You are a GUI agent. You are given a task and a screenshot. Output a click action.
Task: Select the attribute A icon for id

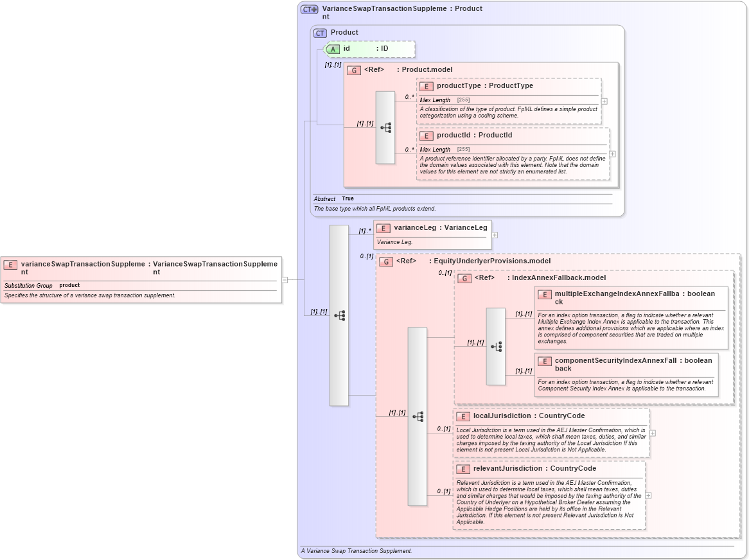point(333,49)
